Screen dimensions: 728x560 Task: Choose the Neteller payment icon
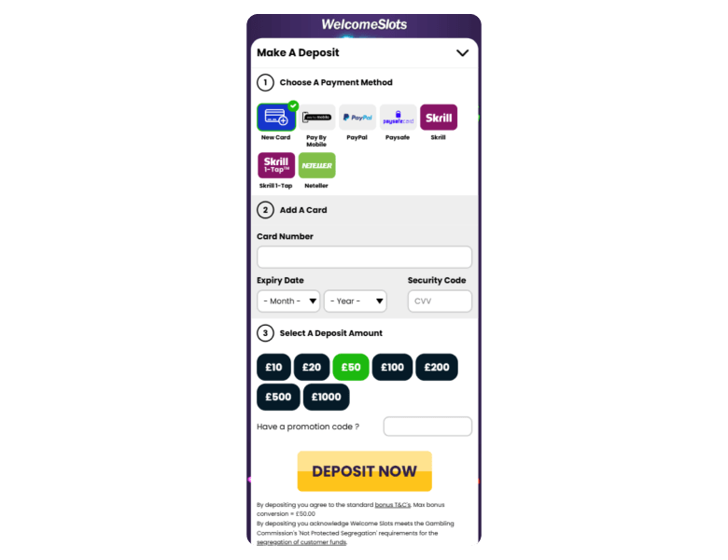[316, 165]
